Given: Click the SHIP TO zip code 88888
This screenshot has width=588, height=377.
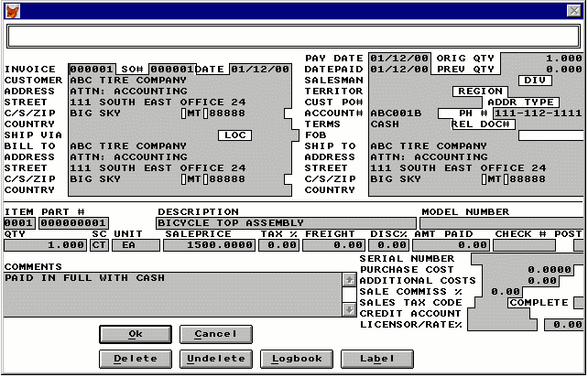Looking at the screenshot, I should [x=528, y=179].
